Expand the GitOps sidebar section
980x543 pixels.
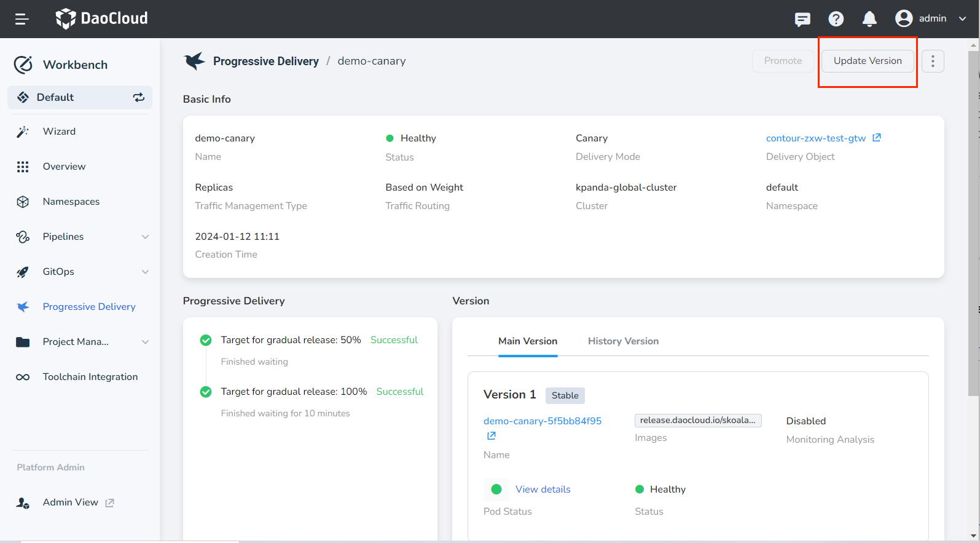pyautogui.click(x=145, y=272)
